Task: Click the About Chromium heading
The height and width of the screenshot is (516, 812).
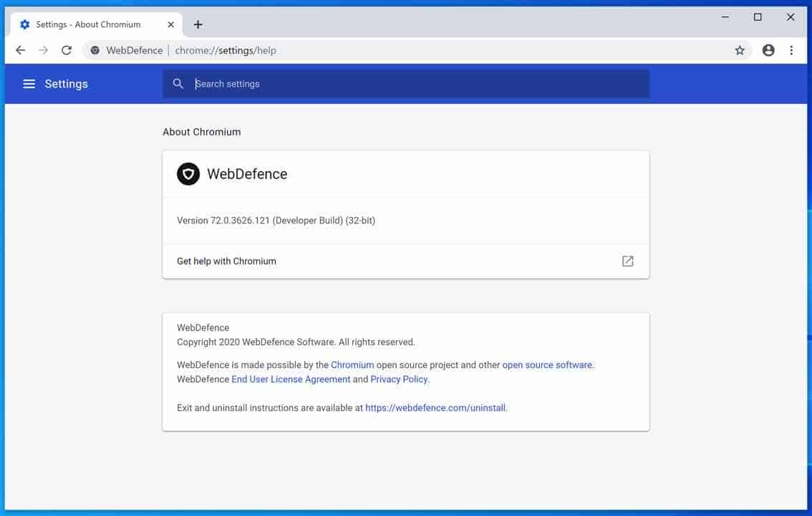Action: tap(201, 132)
